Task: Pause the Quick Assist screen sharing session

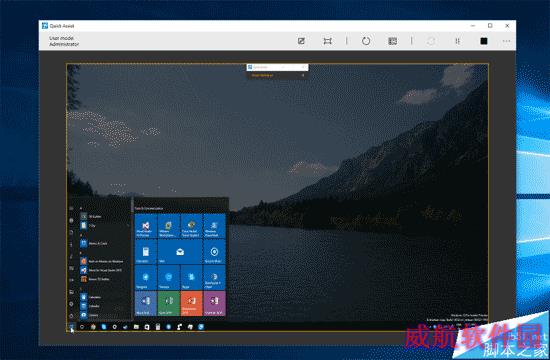Action: pyautogui.click(x=457, y=41)
